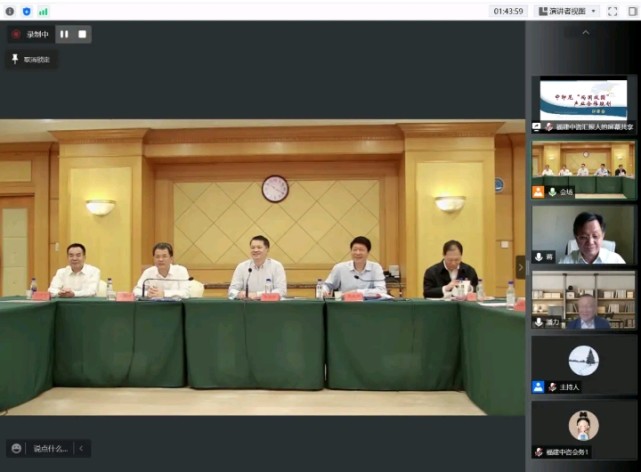Open the blue security shield icon

tap(26, 11)
